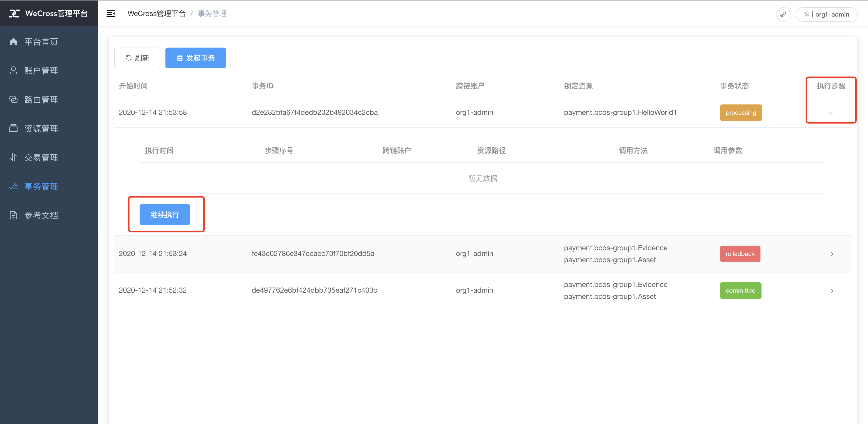
Task: Click the committed status tag
Action: click(740, 291)
